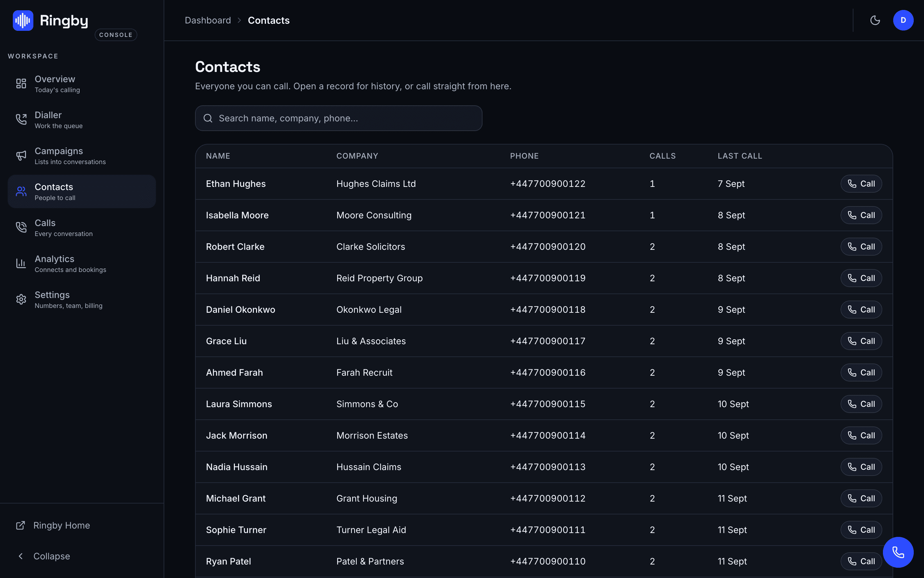Viewport: 924px width, 578px height.
Task: Call Ethan Hughes
Action: click(861, 184)
